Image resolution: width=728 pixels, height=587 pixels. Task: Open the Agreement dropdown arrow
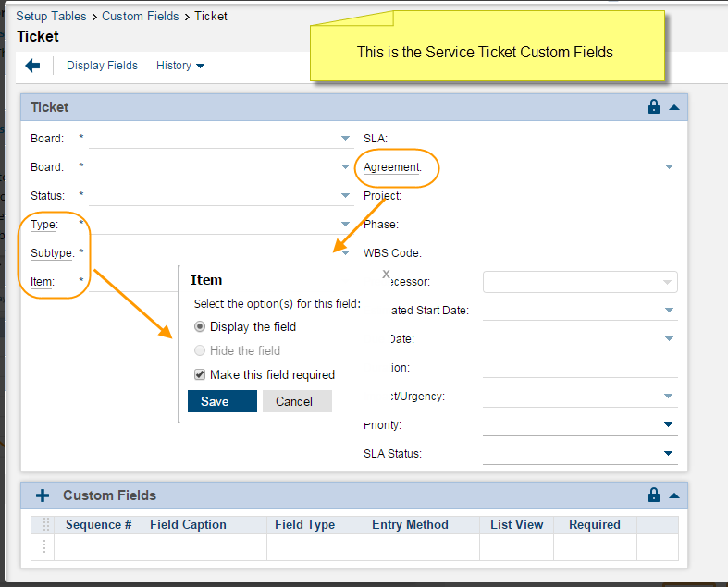pos(668,167)
